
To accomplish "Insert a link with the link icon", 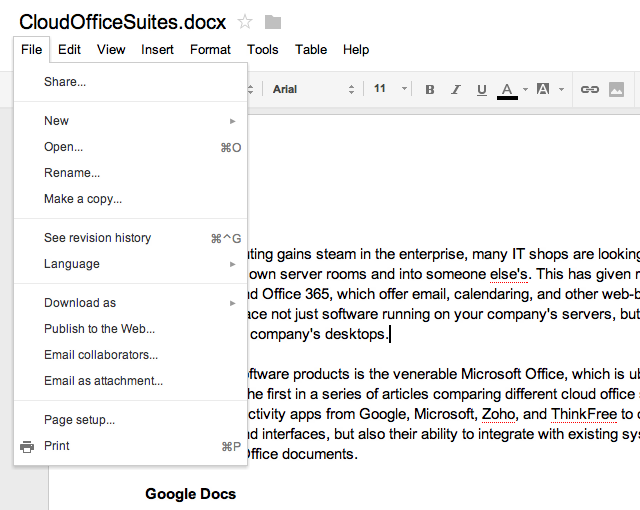I will tap(590, 89).
